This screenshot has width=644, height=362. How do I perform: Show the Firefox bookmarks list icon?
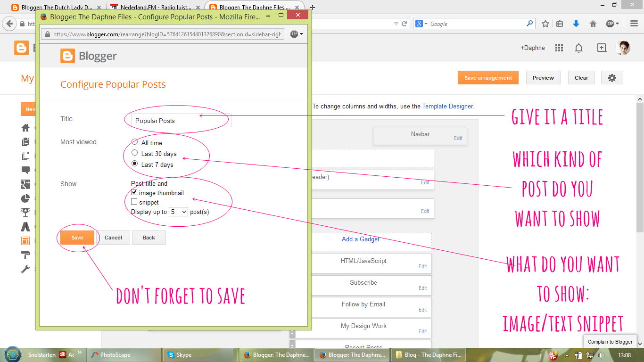click(560, 24)
